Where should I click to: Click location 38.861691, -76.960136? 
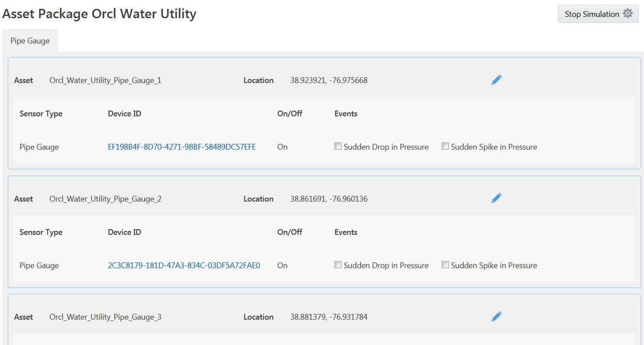(x=329, y=199)
